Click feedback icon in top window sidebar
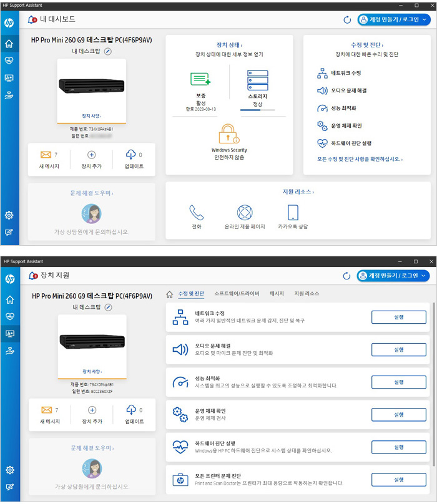 click(9, 232)
